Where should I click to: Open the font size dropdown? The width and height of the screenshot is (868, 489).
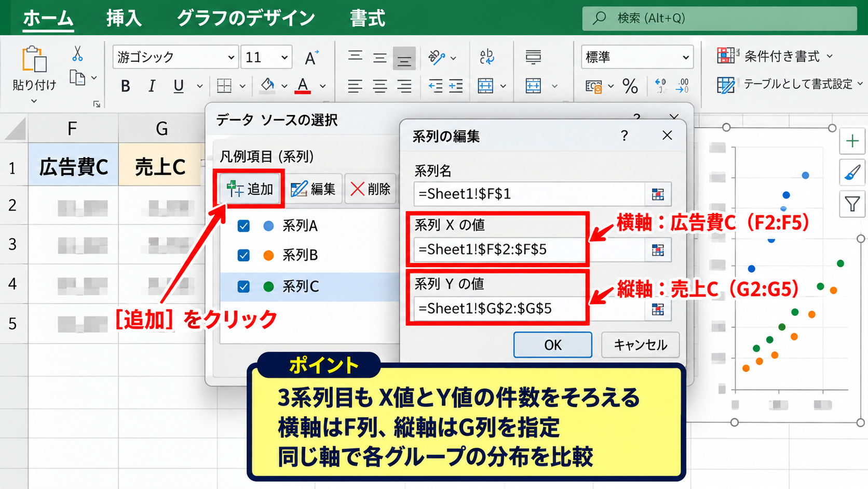click(x=284, y=57)
